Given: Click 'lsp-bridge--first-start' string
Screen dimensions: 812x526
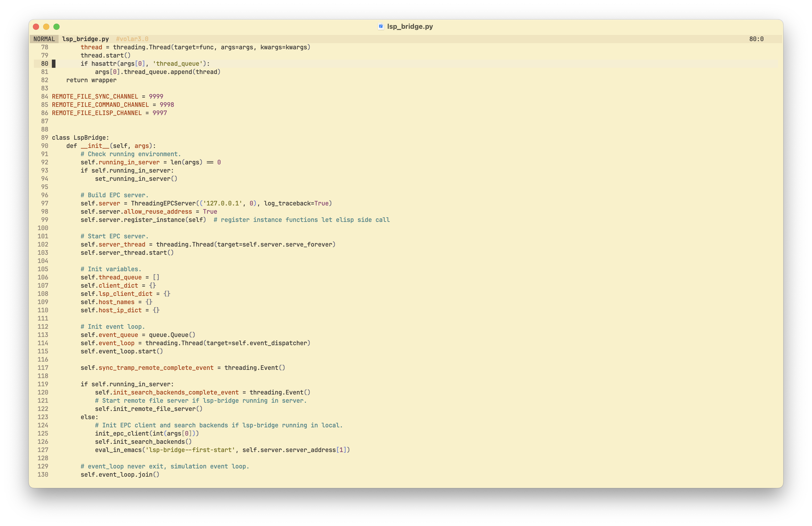Looking at the screenshot, I should pos(190,450).
